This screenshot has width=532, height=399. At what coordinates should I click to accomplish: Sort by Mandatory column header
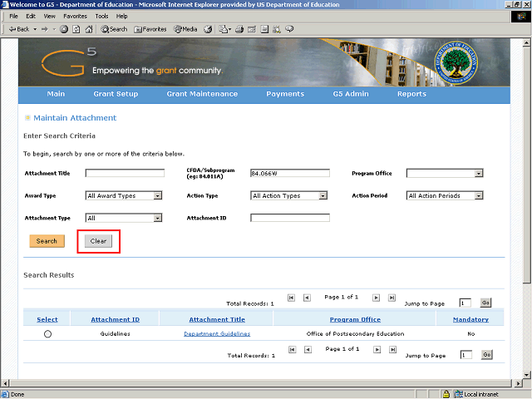click(471, 319)
